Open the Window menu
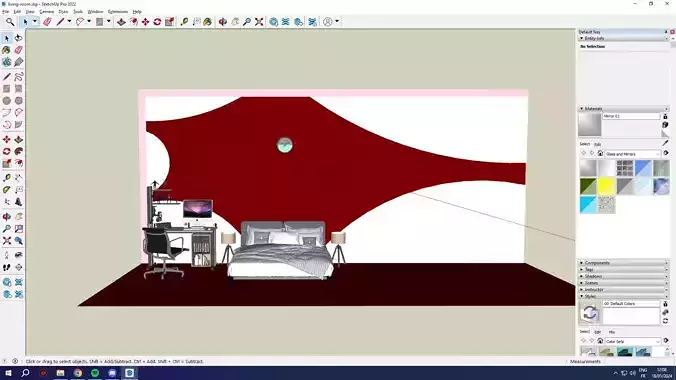The image size is (676, 380). (x=95, y=12)
